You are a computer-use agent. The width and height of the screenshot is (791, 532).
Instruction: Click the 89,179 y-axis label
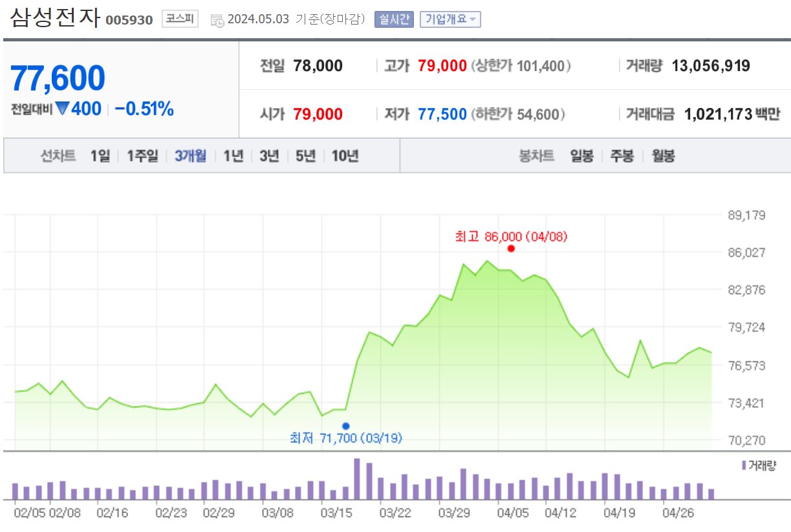point(747,215)
